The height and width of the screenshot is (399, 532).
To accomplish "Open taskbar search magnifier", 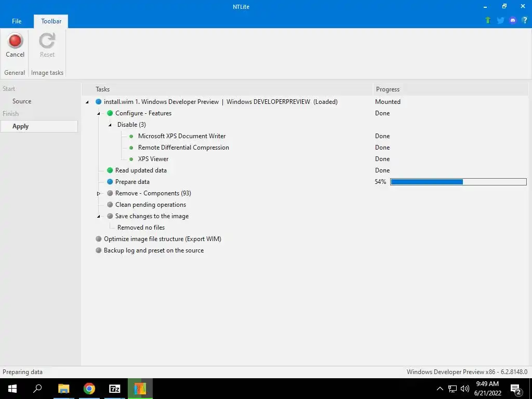I will (37, 389).
